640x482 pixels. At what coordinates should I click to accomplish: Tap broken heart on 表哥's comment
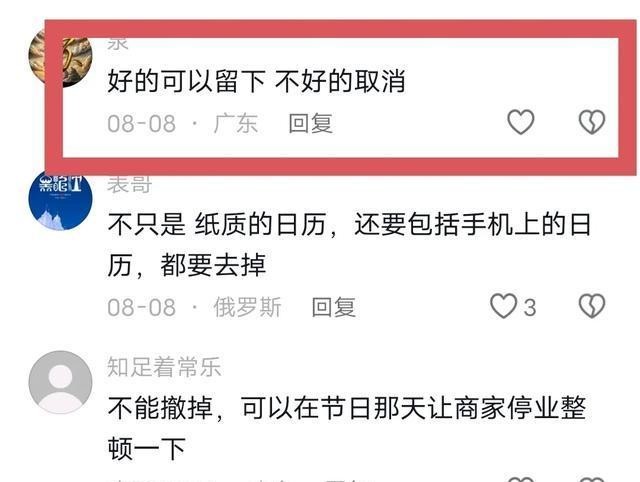click(x=592, y=306)
